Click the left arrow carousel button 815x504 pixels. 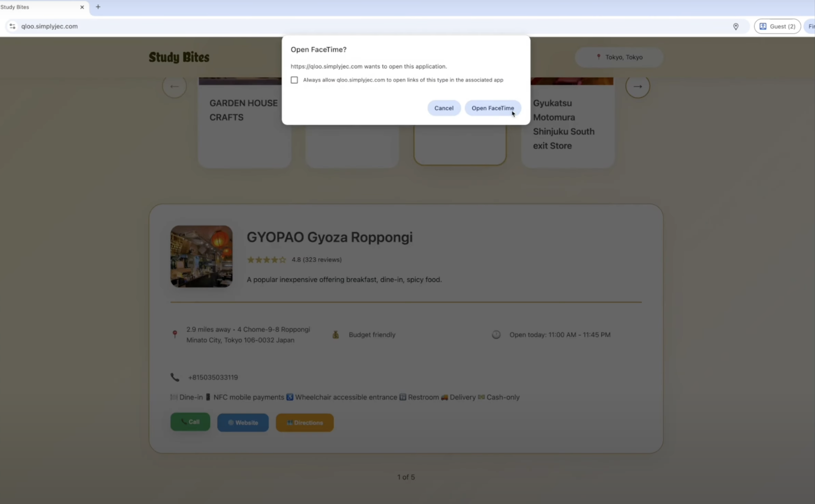tap(174, 87)
